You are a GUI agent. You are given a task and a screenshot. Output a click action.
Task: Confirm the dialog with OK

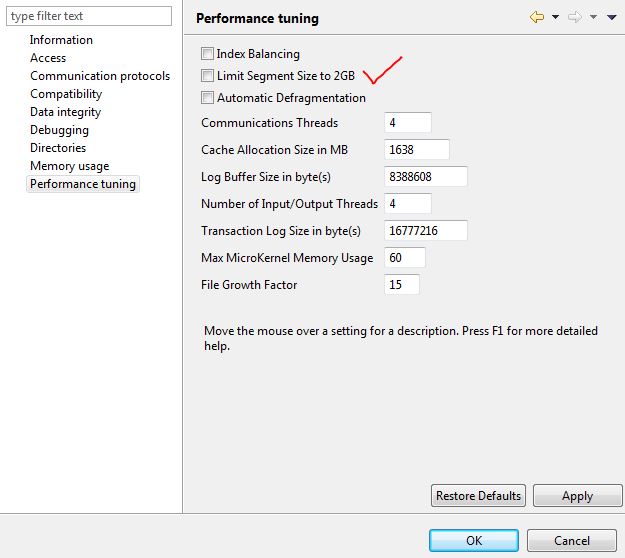click(x=473, y=541)
